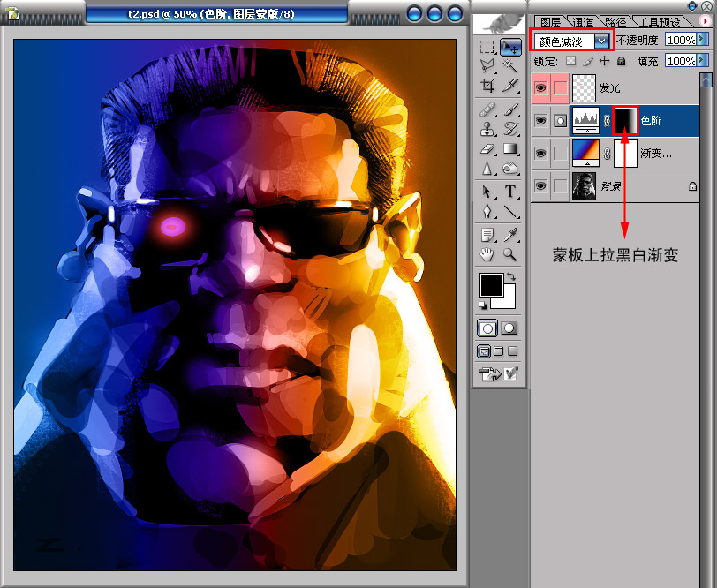Select the Type tool

click(x=510, y=191)
